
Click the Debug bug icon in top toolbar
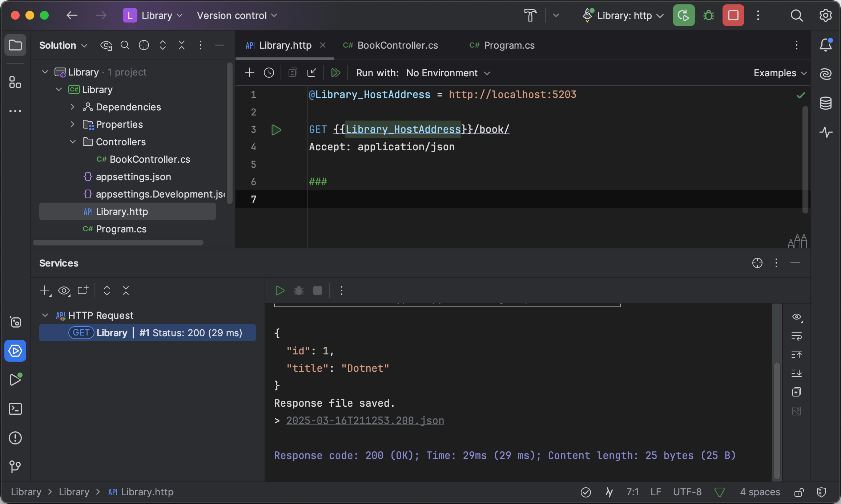point(708,16)
